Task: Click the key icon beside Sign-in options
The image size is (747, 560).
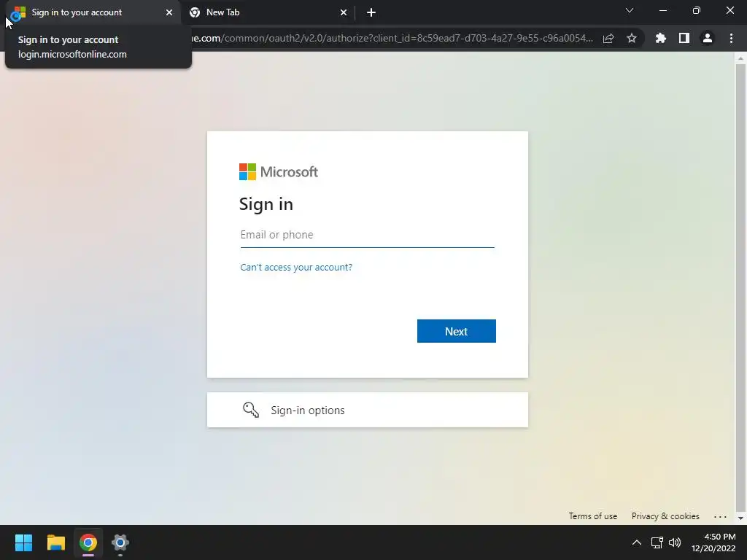Action: tap(251, 410)
